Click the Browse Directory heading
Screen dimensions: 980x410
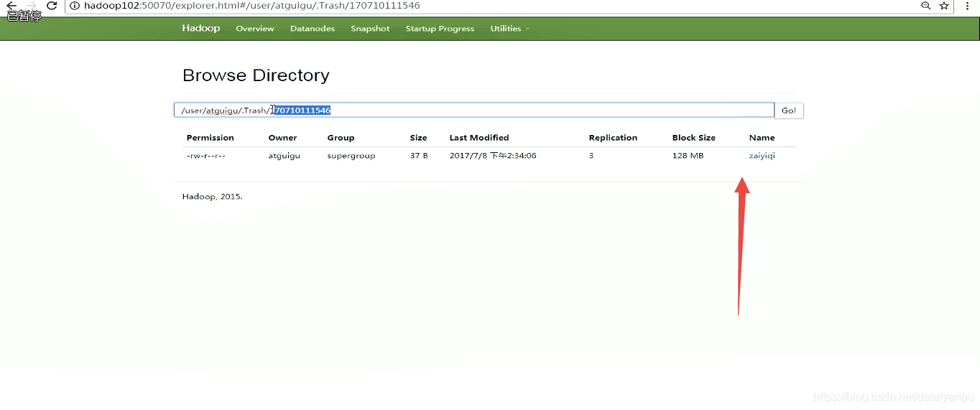256,75
